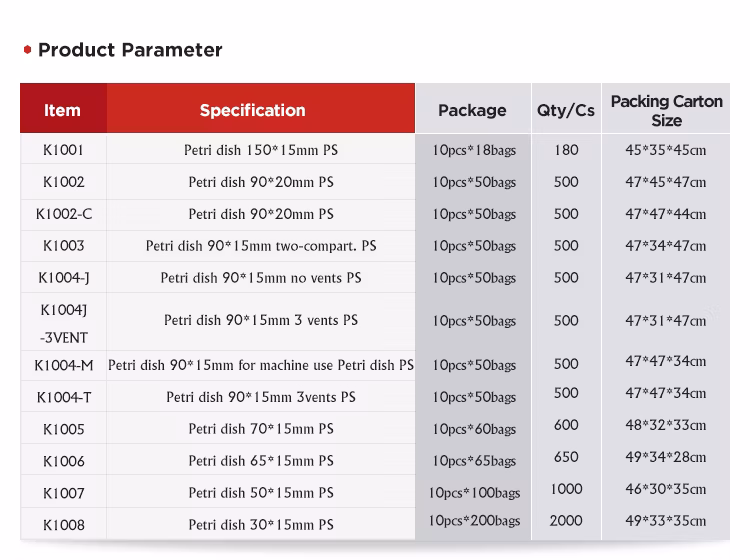Image resolution: width=750 pixels, height=560 pixels.
Task: Click item code K1004-M
Action: [63, 365]
